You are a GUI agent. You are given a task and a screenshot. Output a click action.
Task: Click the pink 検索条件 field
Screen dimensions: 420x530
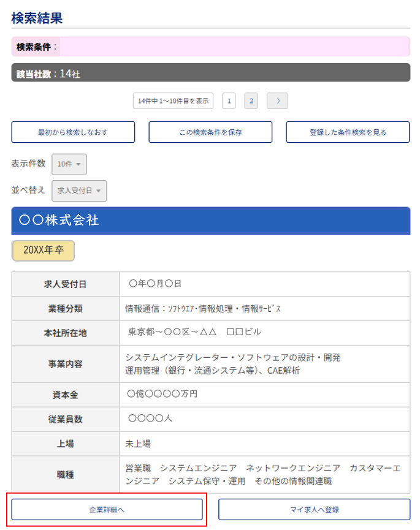pos(233,47)
